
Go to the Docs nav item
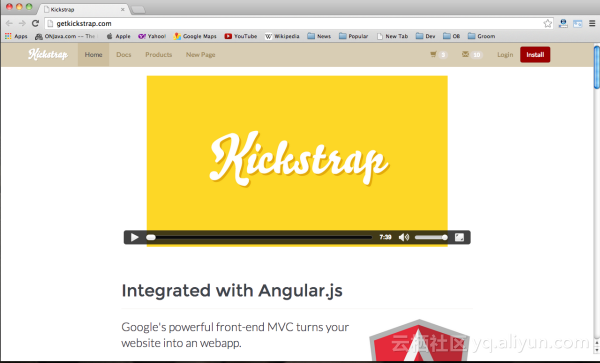124,55
